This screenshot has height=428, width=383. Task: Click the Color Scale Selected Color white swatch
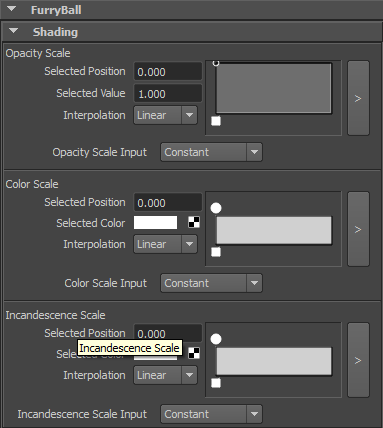pyautogui.click(x=155, y=223)
